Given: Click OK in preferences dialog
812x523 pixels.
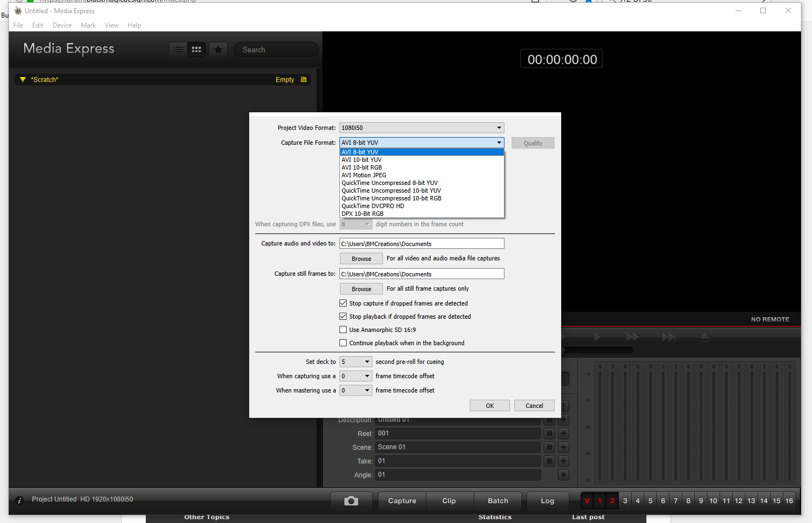Looking at the screenshot, I should pos(490,406).
